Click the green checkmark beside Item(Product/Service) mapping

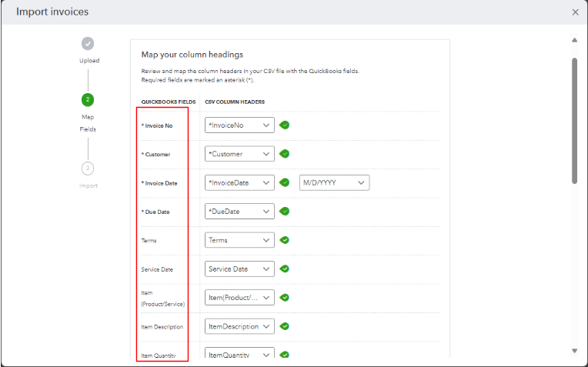coord(285,298)
